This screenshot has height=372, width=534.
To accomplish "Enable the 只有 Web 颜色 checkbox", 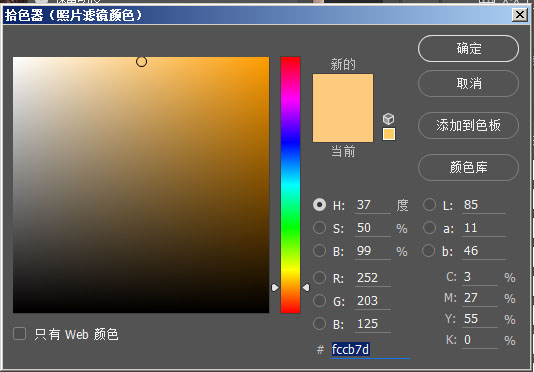I will 19,334.
